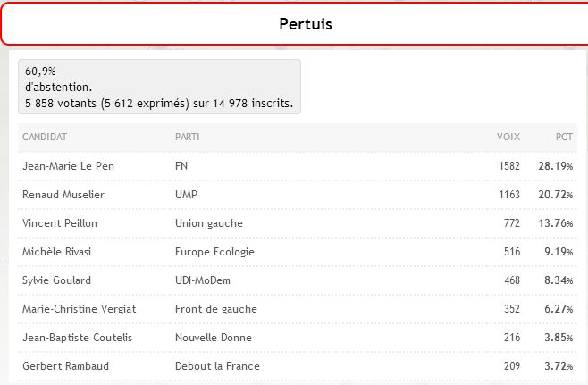Select Michèle Rivasi in the table
588x385 pixels.
56,252
